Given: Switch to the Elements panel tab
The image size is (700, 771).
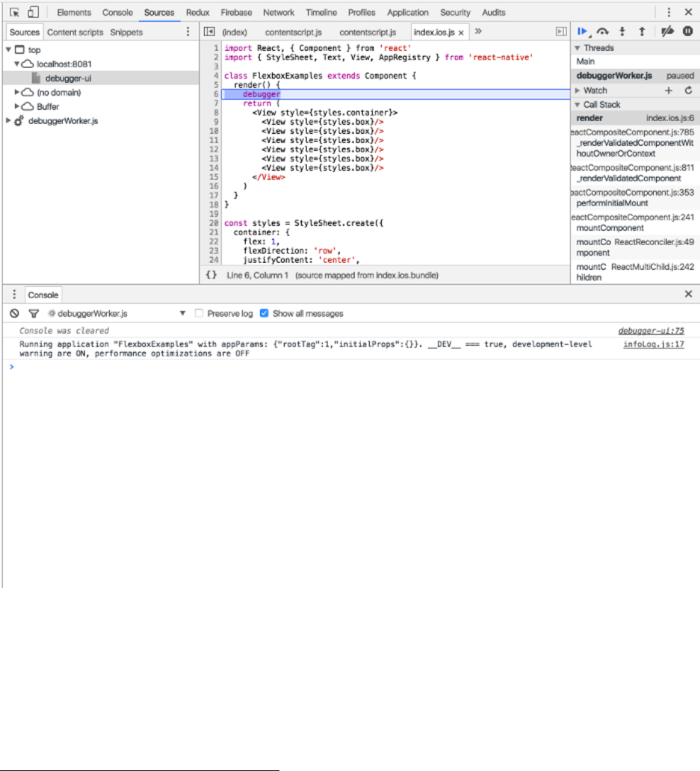Looking at the screenshot, I should tap(74, 13).
